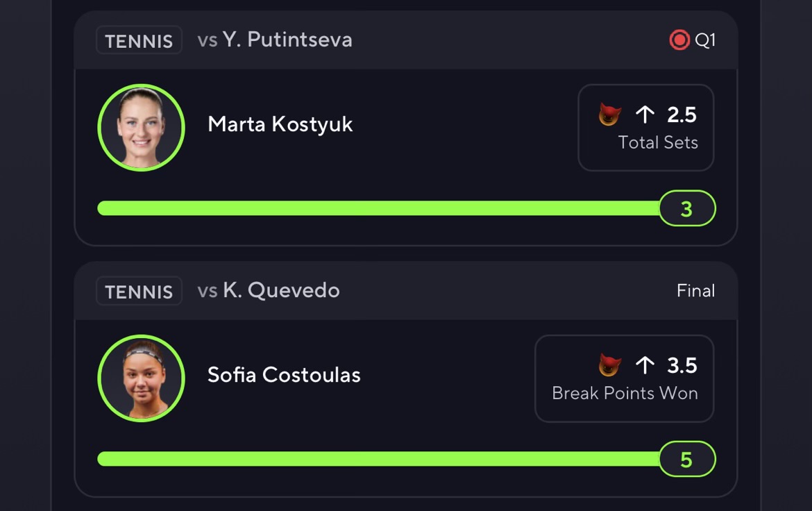Open Marta Kostyuk's profile photo

pos(142,128)
